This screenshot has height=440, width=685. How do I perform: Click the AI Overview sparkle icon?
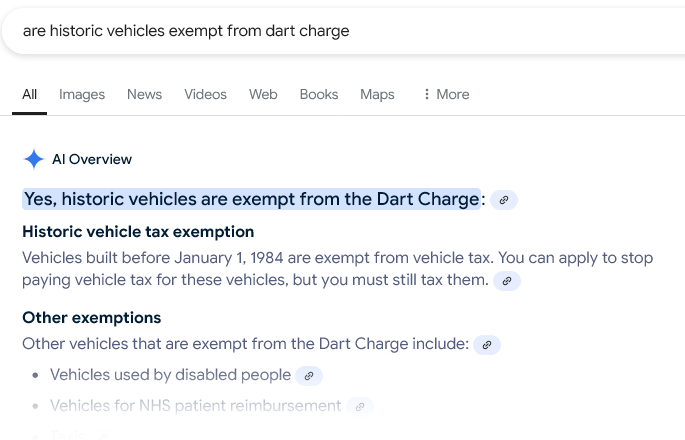33,160
